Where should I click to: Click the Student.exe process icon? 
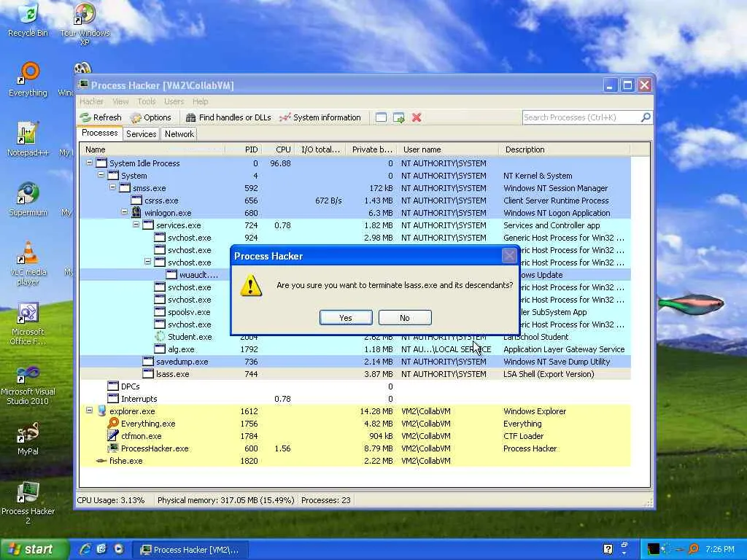(x=160, y=336)
